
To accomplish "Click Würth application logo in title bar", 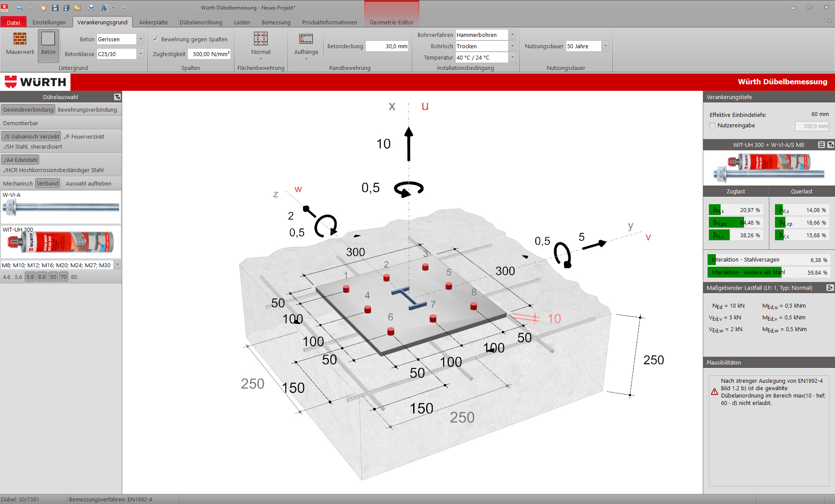I will [5, 7].
